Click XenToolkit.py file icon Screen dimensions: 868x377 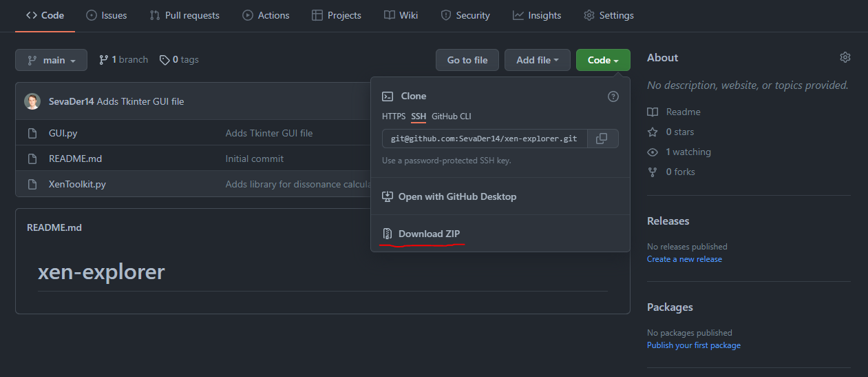[x=32, y=184]
